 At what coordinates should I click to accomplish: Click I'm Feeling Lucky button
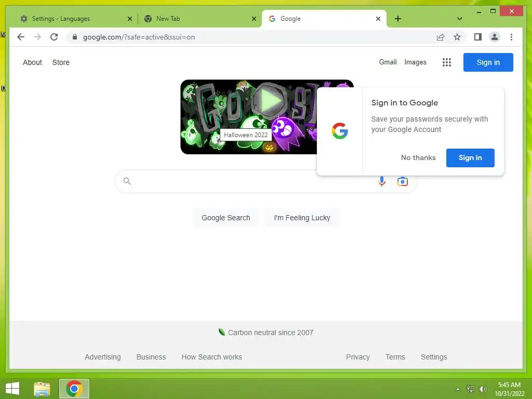click(x=302, y=218)
